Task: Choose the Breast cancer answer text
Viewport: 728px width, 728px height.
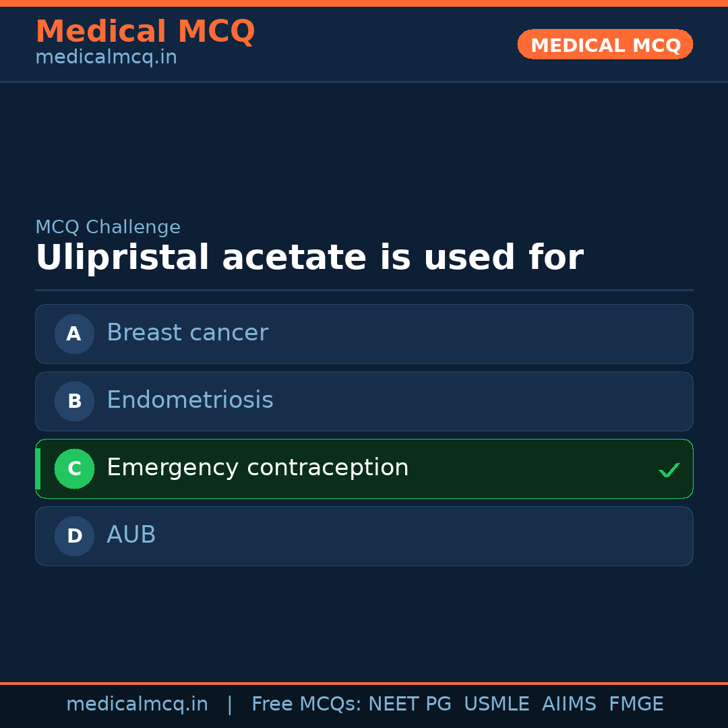Action: [x=187, y=333]
